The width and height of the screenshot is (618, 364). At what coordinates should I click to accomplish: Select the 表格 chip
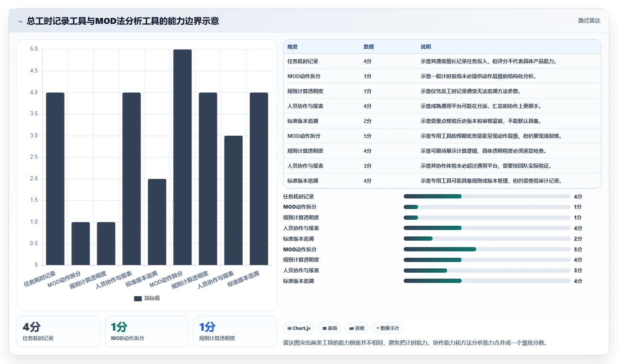tap(330, 328)
